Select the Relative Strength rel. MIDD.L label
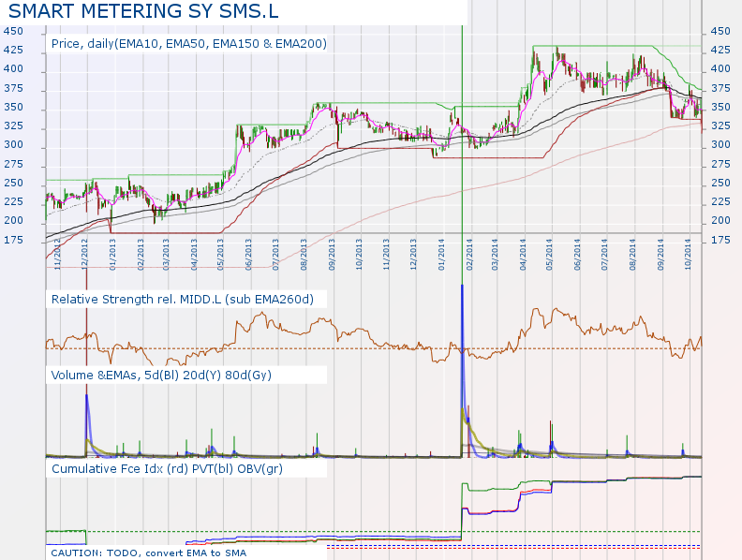 tap(182, 300)
